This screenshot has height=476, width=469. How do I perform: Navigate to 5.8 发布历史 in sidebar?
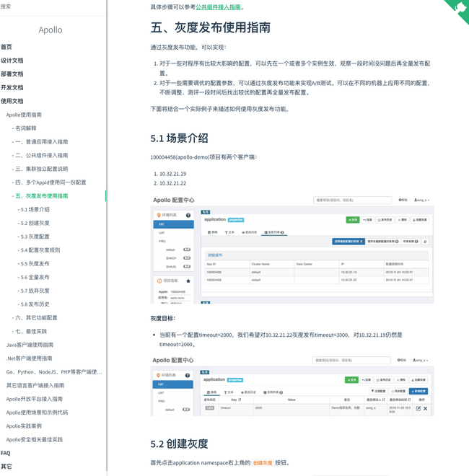tap(35, 304)
